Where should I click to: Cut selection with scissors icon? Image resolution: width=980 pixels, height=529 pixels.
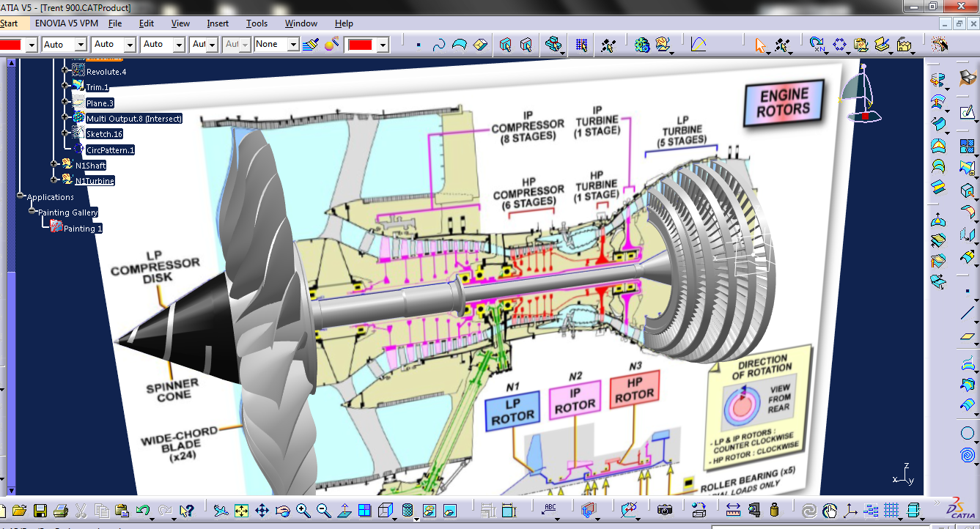[81, 511]
